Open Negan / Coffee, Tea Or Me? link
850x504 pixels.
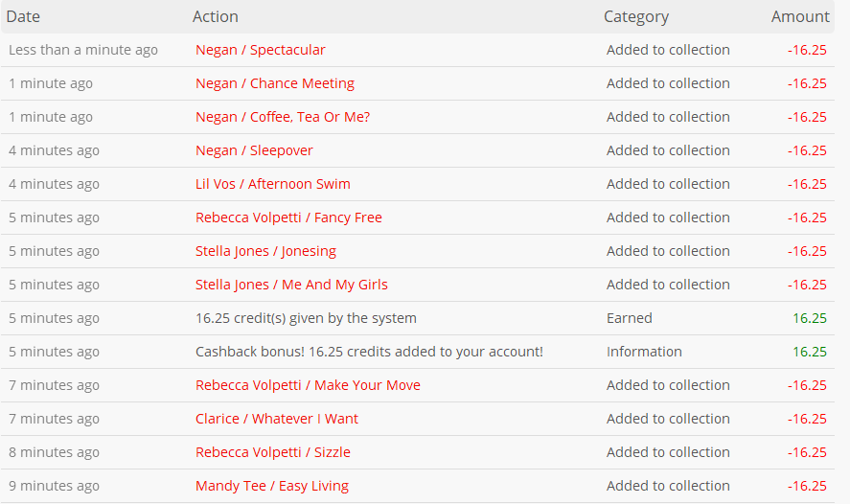(283, 117)
